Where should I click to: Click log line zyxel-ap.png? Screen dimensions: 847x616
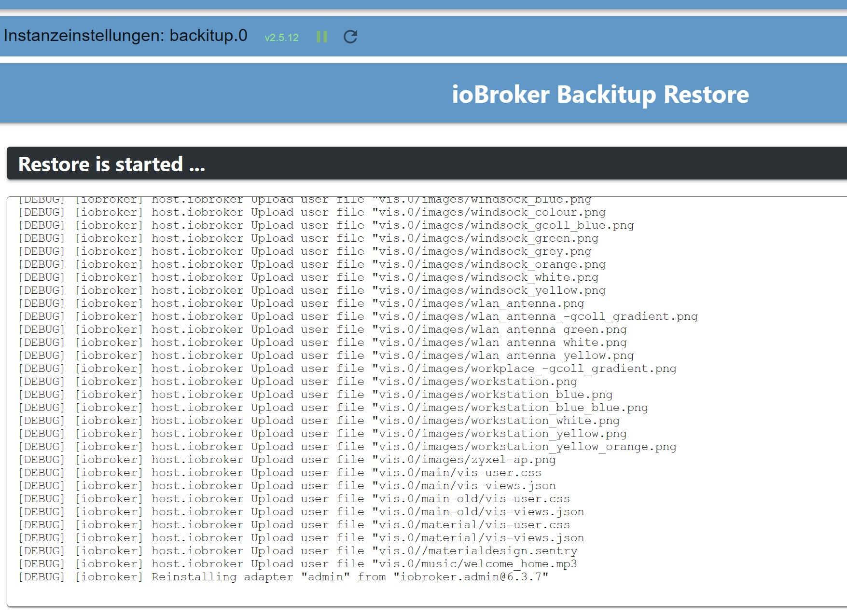pyautogui.click(x=287, y=460)
